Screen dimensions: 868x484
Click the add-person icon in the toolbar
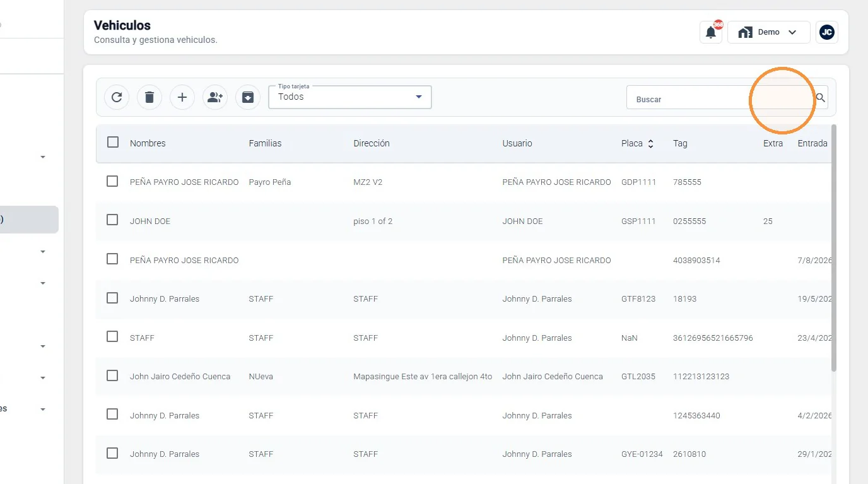point(215,97)
